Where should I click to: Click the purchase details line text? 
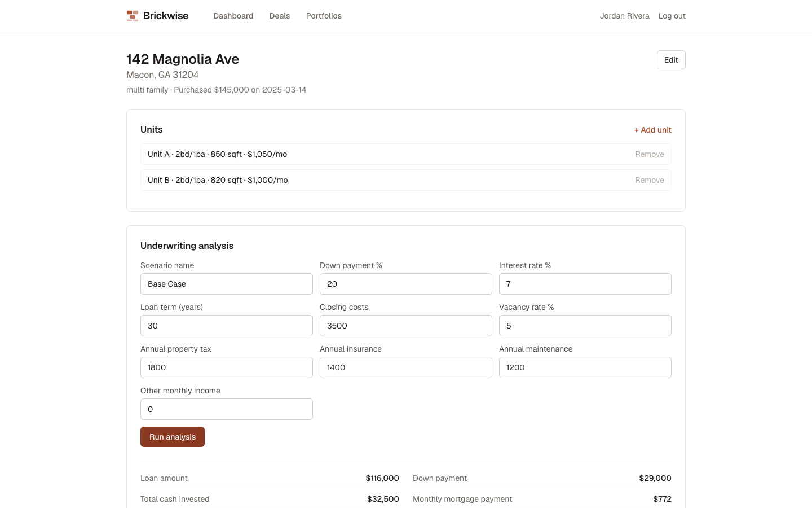point(217,90)
